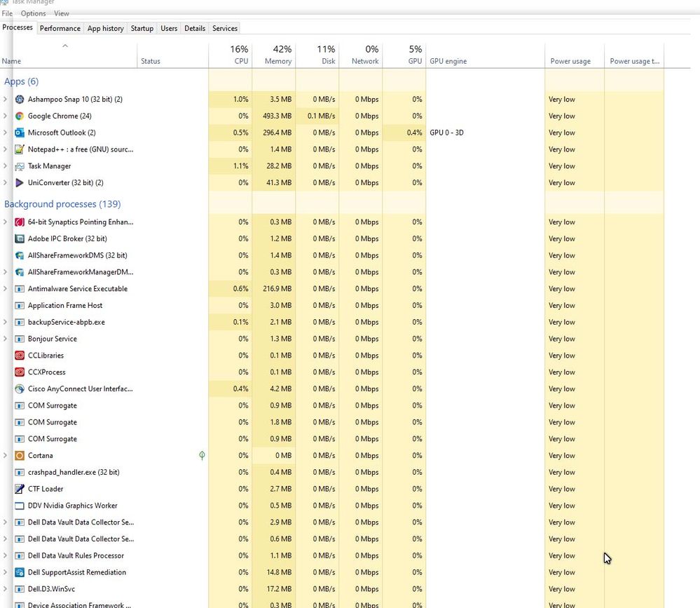Click the DDV Nvidia Graphics Worker icon
Screen dimensions: 700x608
[19, 506]
